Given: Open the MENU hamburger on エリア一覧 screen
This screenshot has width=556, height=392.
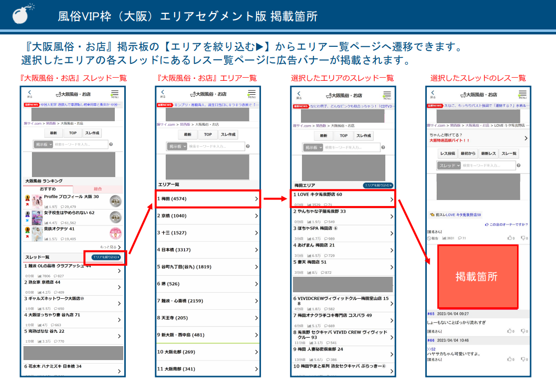Looking at the screenshot, I should click(252, 94).
